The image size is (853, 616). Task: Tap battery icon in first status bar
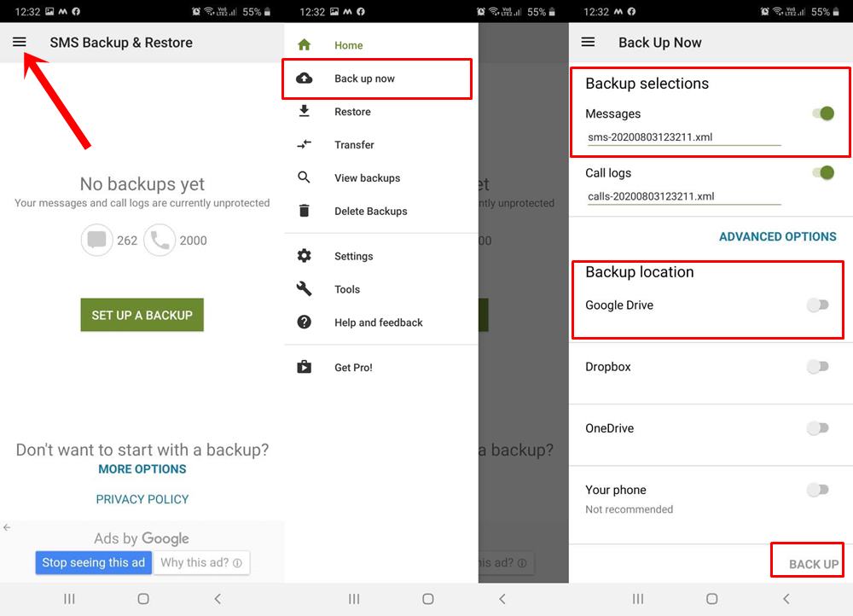(267, 11)
